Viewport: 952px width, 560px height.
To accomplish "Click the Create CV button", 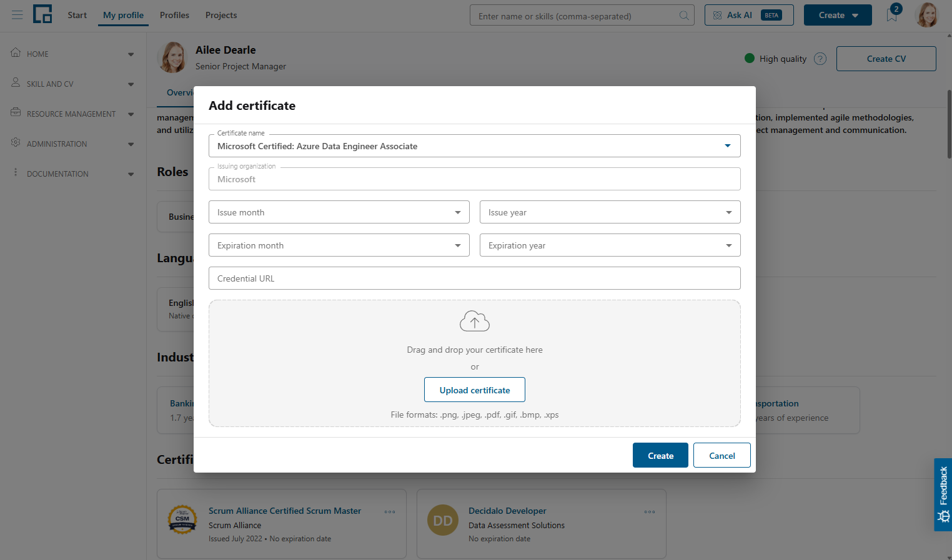I will (886, 59).
